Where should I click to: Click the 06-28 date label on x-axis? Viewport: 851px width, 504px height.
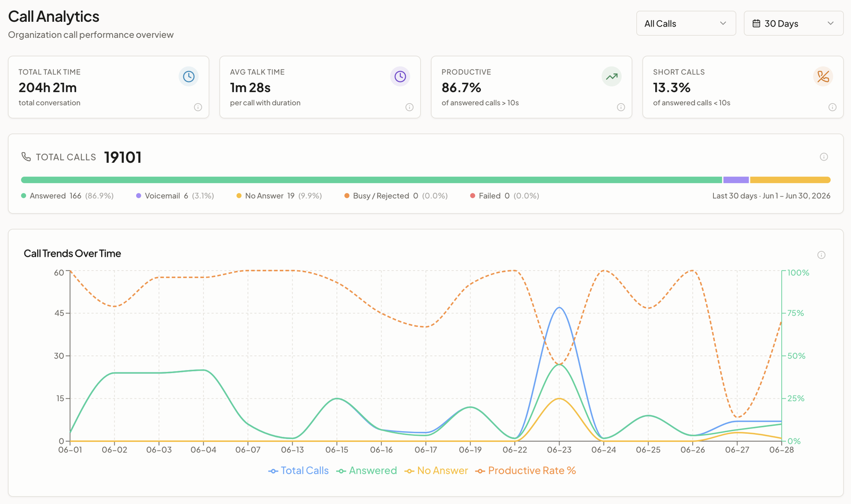781,450
